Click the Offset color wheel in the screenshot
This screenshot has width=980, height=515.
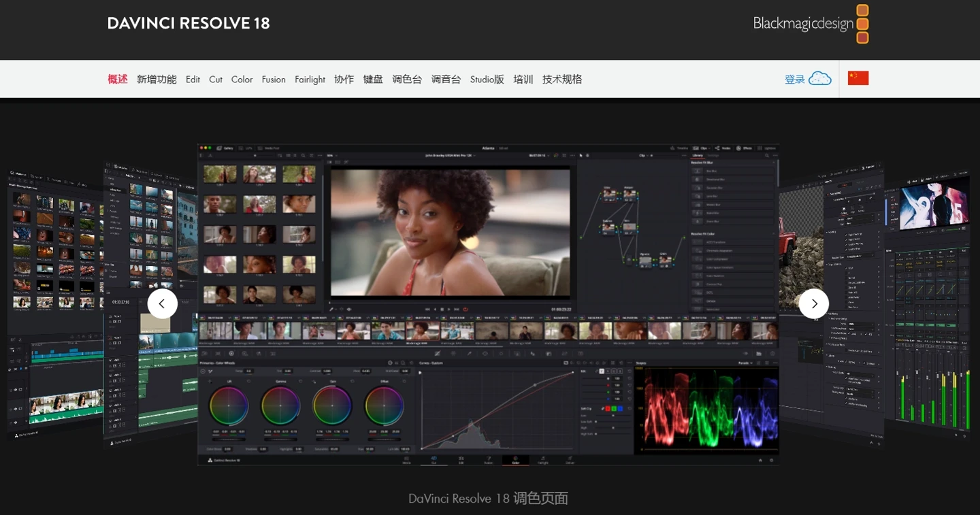tap(384, 405)
